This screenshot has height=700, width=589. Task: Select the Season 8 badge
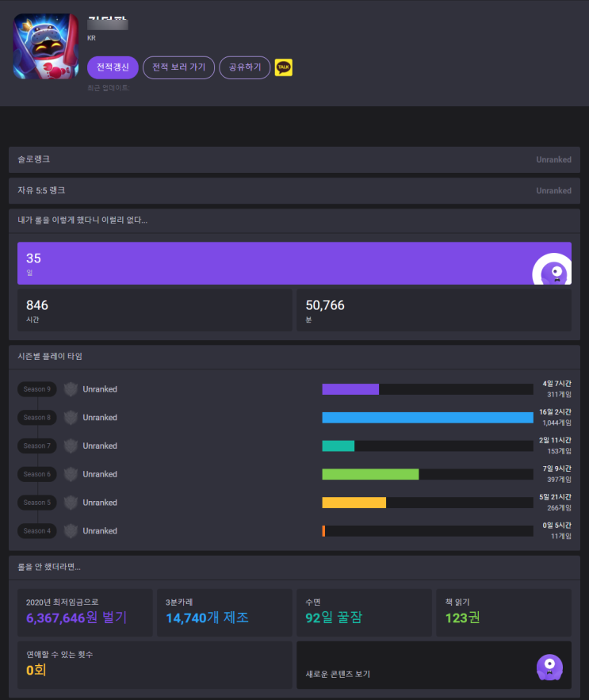[x=37, y=418]
